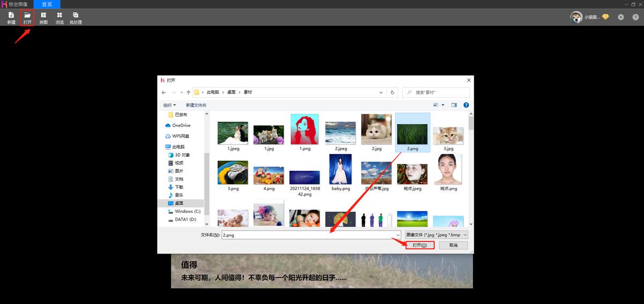
Task: Open the app settings gear icon
Action: pos(621,17)
